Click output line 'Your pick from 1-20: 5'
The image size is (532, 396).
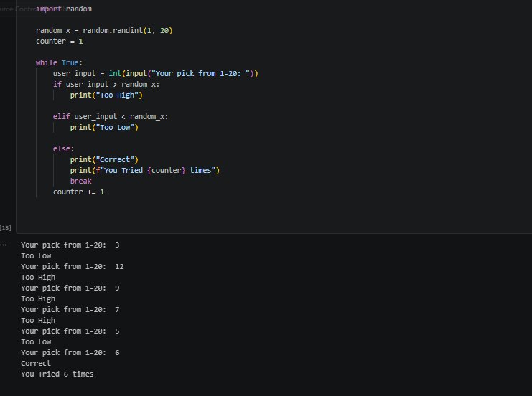pyautogui.click(x=70, y=331)
